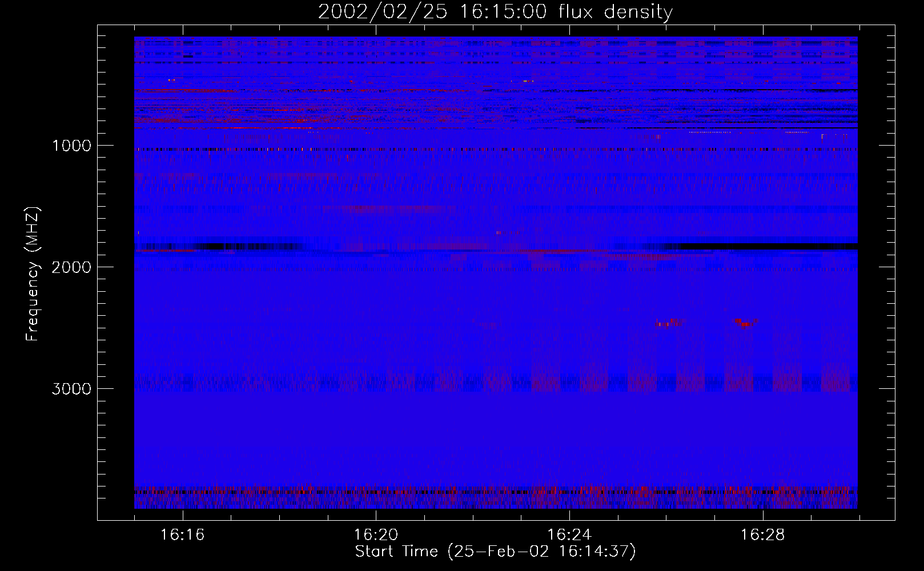Click the 16:24 time tick label
924x571 pixels.
(569, 535)
